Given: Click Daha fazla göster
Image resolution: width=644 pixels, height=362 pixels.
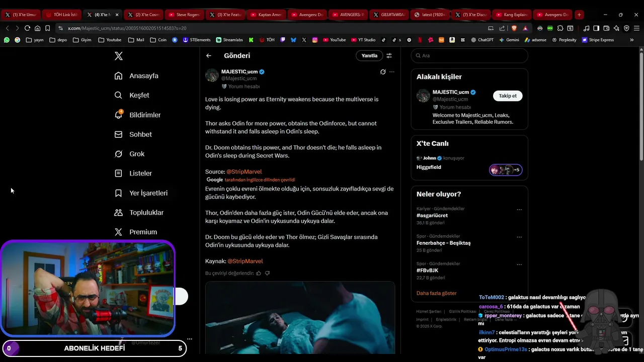Looking at the screenshot, I should [x=437, y=293].
